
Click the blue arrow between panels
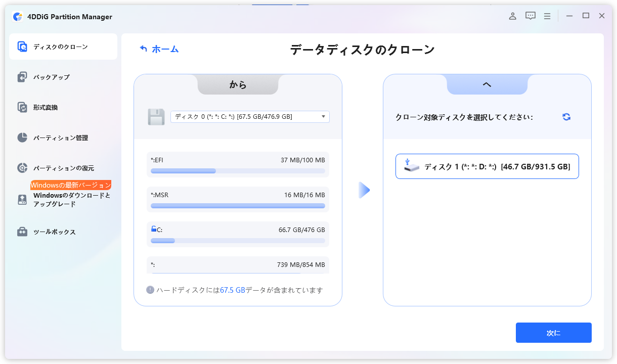click(364, 190)
